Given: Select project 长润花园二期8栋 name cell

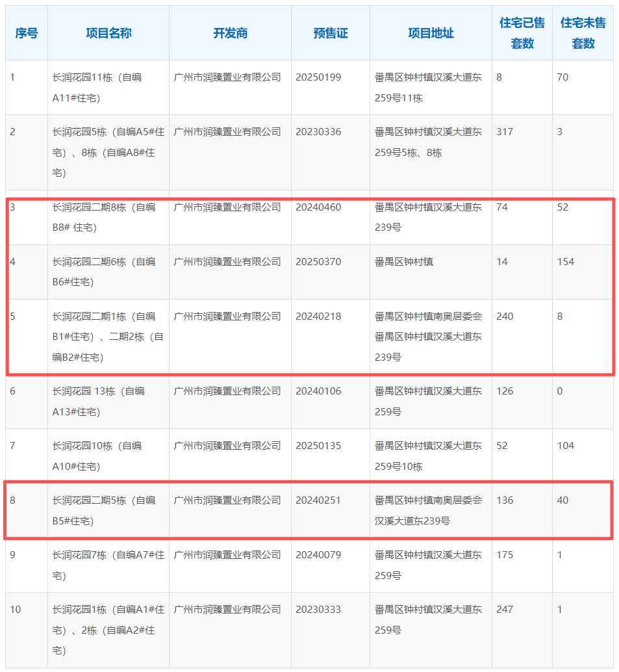Looking at the screenshot, I should point(104,218).
